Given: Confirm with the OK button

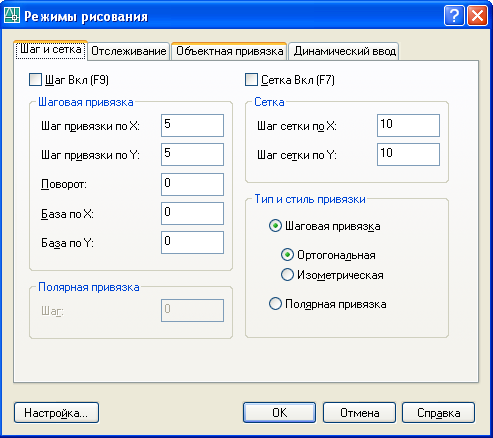Looking at the screenshot, I should click(279, 413).
